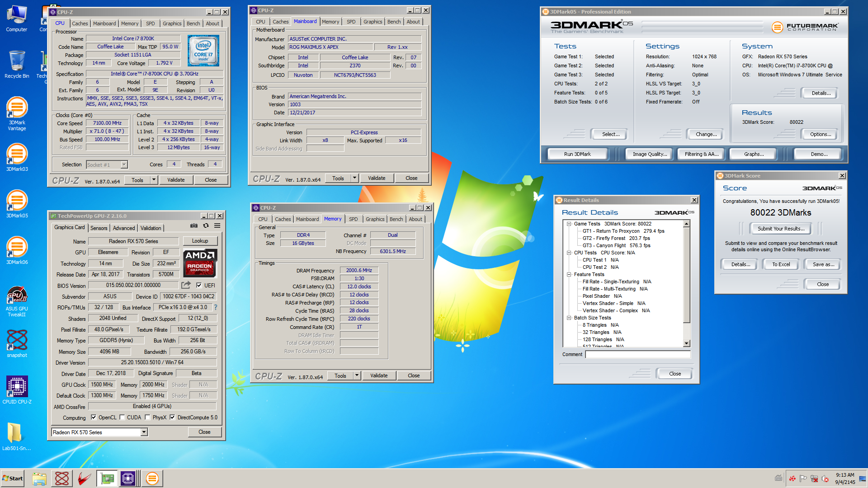Toggle the CUDA checkbox in GPU-Z
This screenshot has height=488, width=868.
pos(122,418)
